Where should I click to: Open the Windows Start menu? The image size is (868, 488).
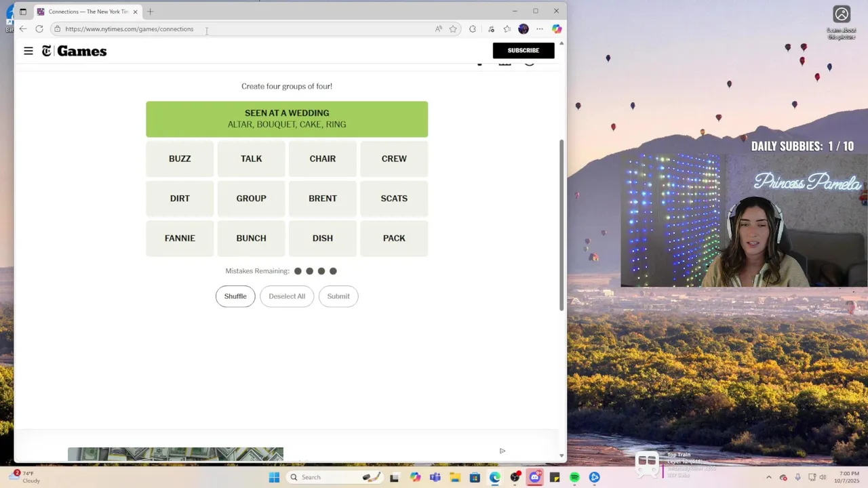click(274, 477)
